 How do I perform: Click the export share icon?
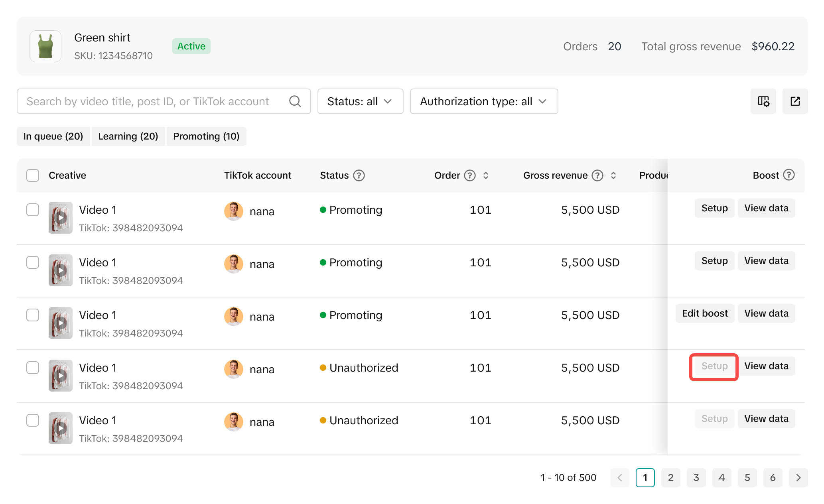pyautogui.click(x=795, y=101)
